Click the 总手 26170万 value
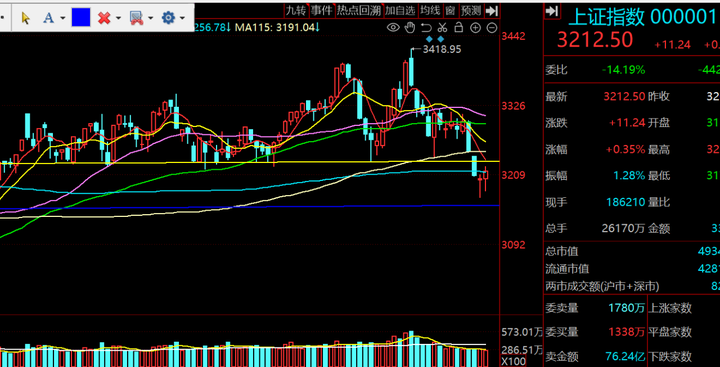Viewport: 720px width, 367px height. pos(624,228)
